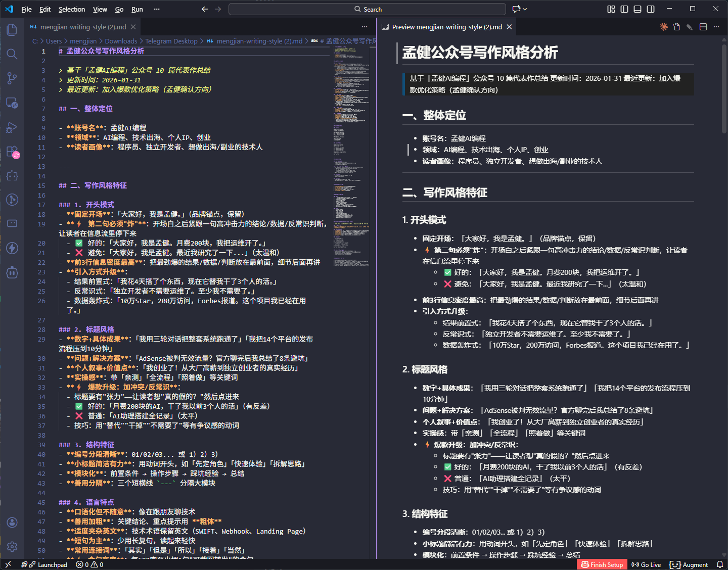728x570 pixels.
Task: Open the Selection menu
Action: click(x=71, y=9)
